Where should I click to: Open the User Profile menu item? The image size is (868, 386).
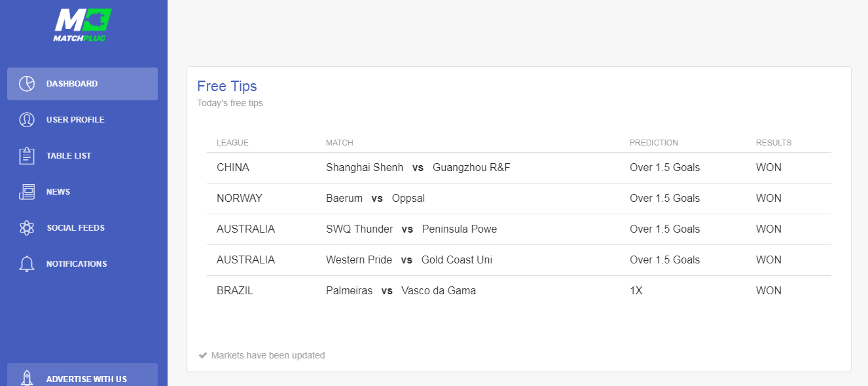tap(75, 120)
